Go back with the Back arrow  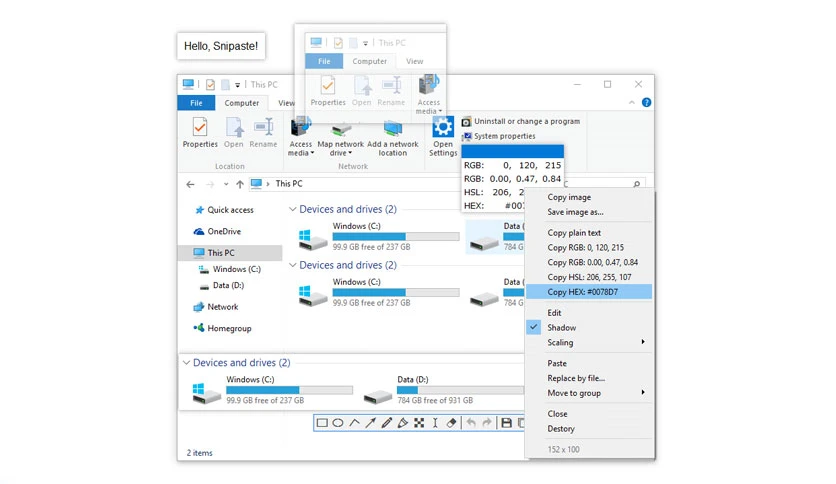pos(190,184)
